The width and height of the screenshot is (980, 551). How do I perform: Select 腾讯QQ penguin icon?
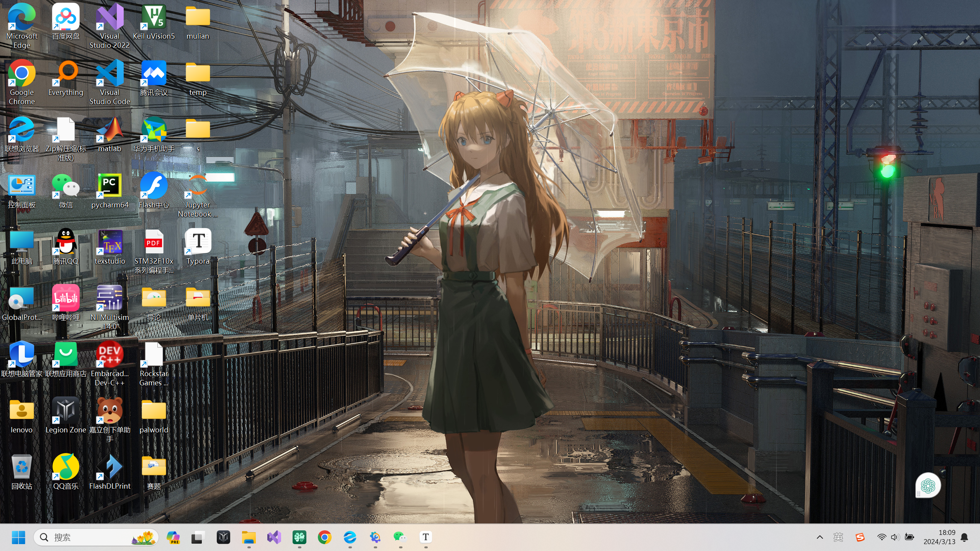tap(66, 247)
